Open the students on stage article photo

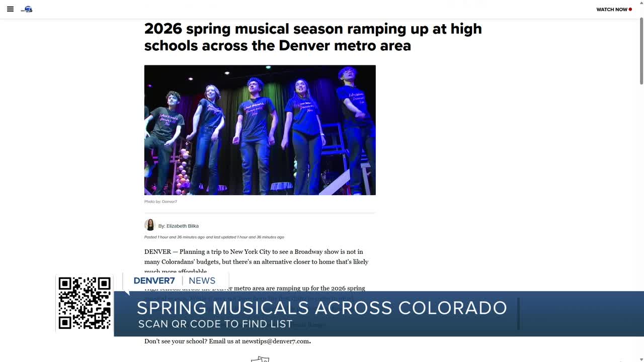[x=260, y=130]
